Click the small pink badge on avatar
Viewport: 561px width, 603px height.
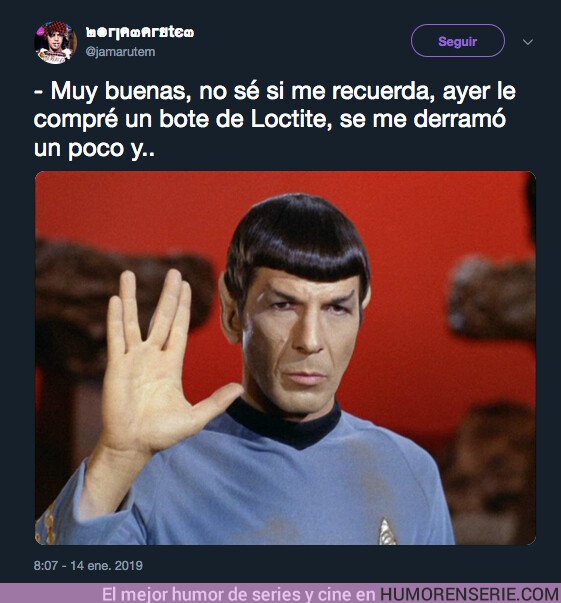pos(41,30)
